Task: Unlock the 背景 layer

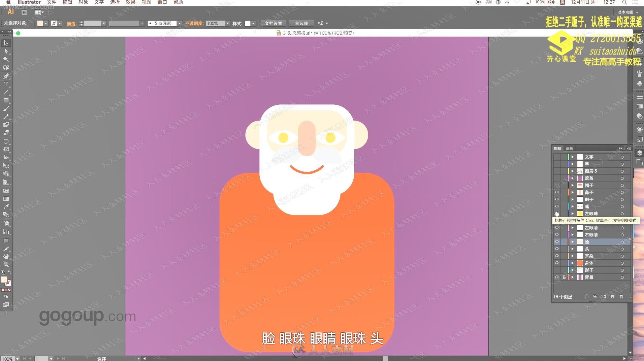Action: point(564,277)
